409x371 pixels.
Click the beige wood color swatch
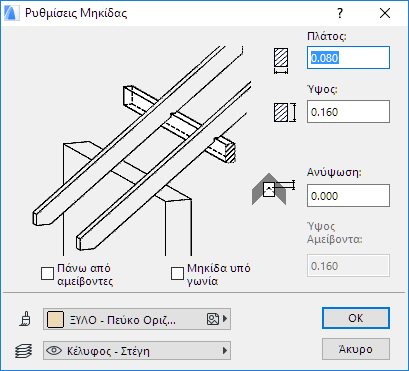(55, 319)
